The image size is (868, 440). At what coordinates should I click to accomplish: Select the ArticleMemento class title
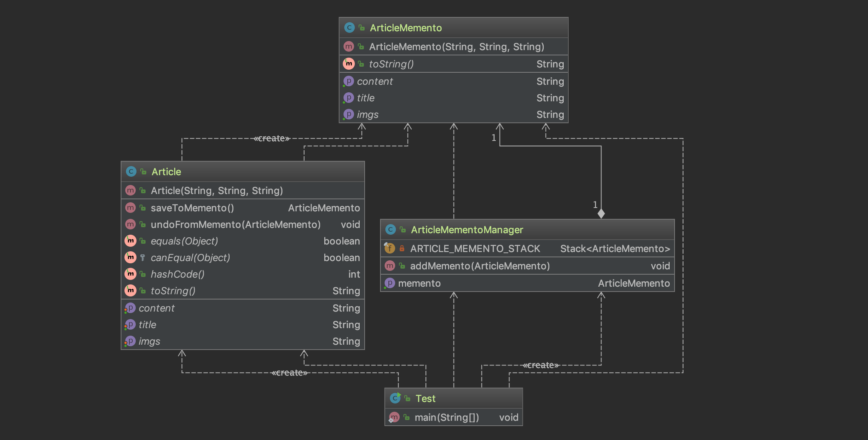click(405, 28)
